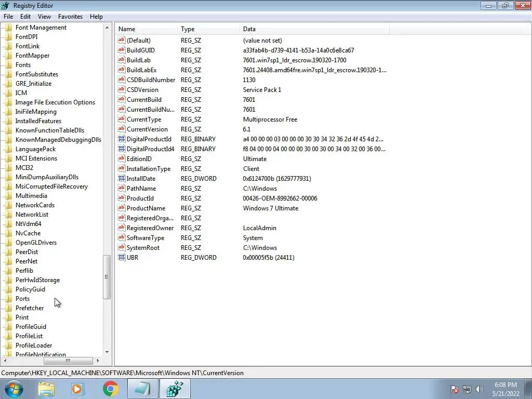Click the tree pane vertical scrollbar thumb

[x=107, y=277]
